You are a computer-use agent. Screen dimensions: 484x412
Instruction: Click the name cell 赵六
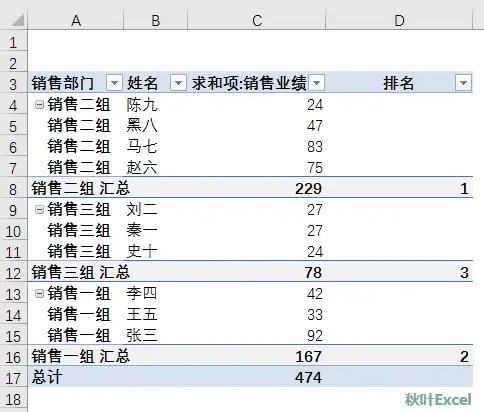pos(142,168)
